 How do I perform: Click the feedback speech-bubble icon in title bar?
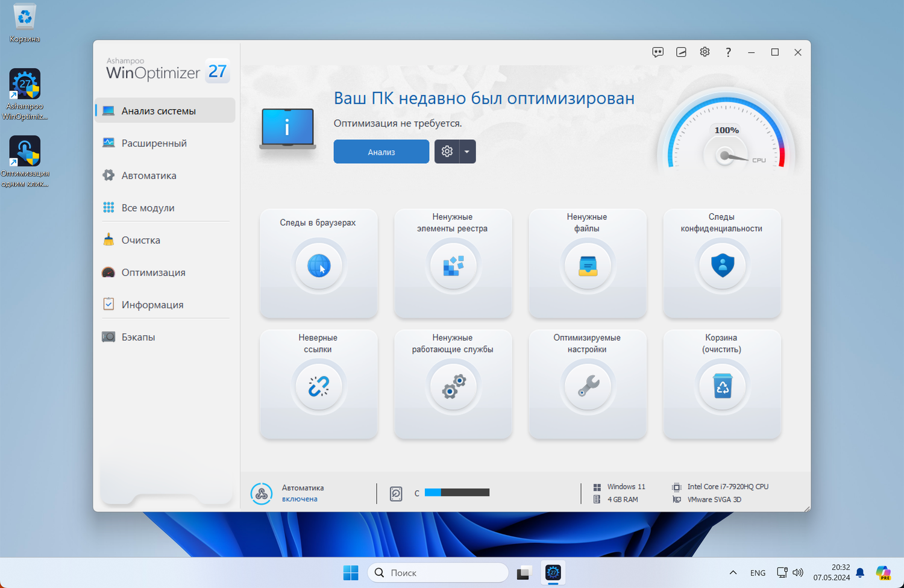point(658,52)
